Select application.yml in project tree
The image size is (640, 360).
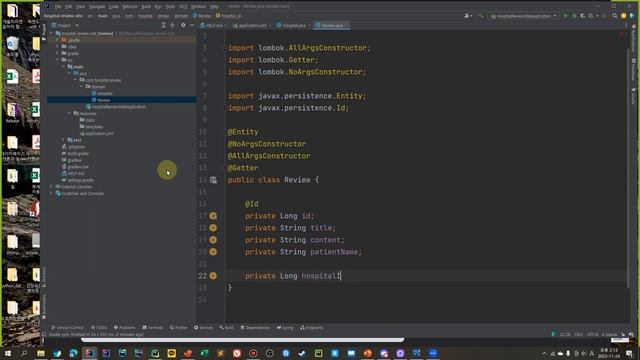click(96, 133)
